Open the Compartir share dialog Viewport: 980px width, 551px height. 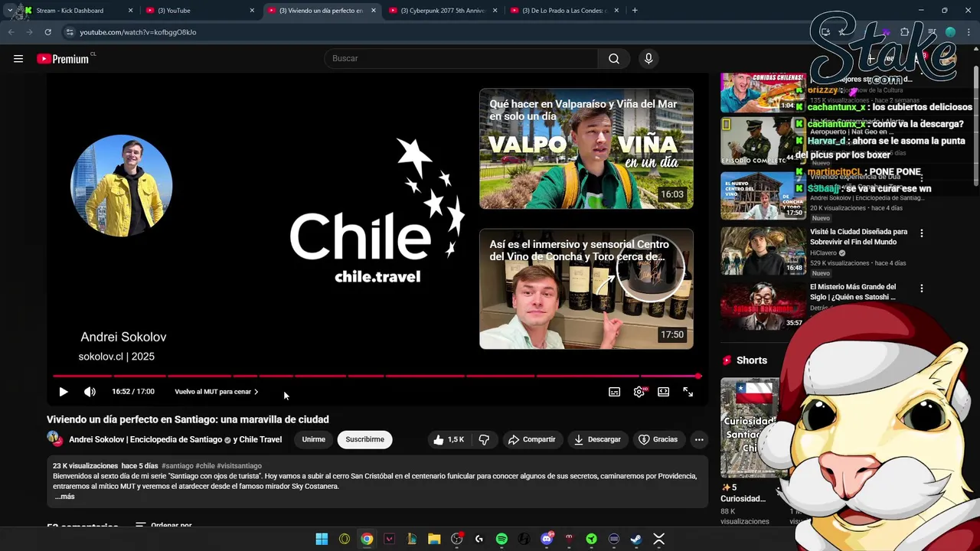click(x=531, y=439)
